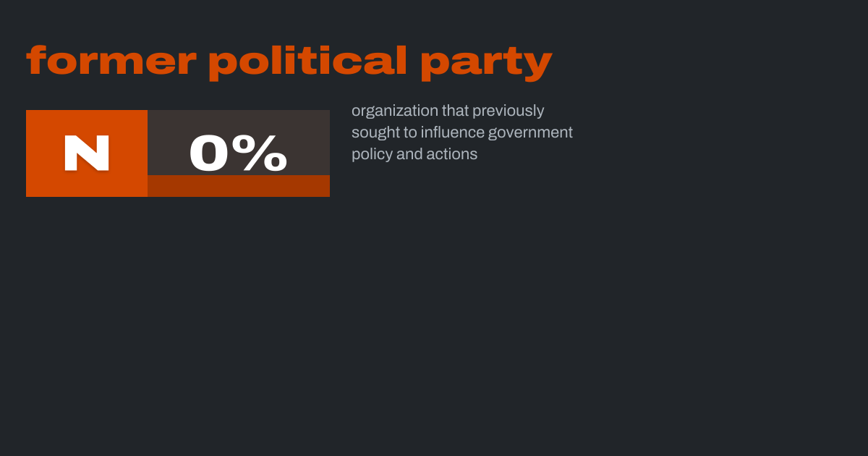
Task: Select the white letter N glyph
Action: point(87,153)
